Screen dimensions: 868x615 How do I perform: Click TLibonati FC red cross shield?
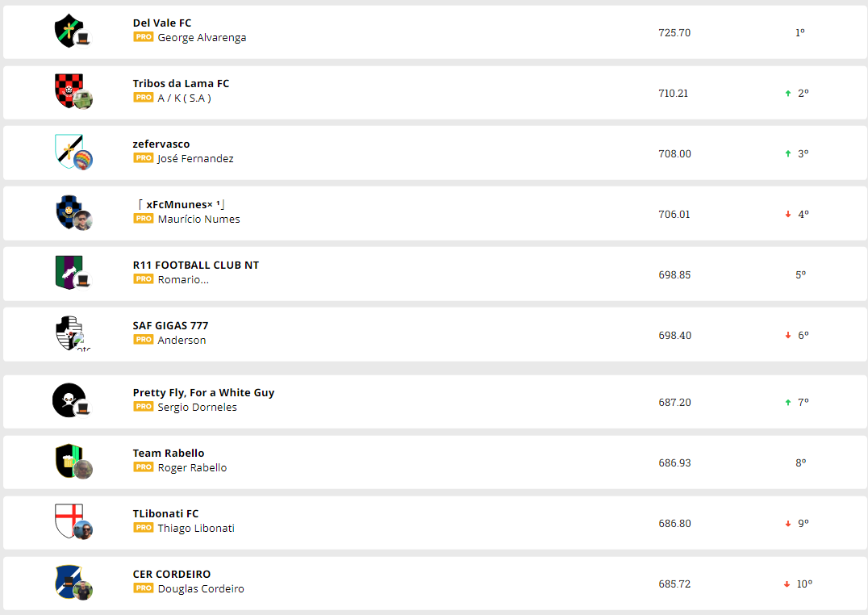click(69, 521)
